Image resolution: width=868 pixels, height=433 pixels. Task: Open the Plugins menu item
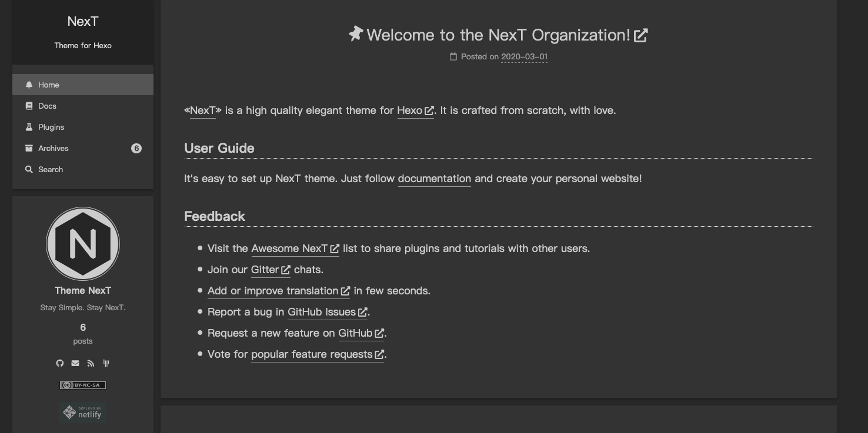[x=51, y=127]
